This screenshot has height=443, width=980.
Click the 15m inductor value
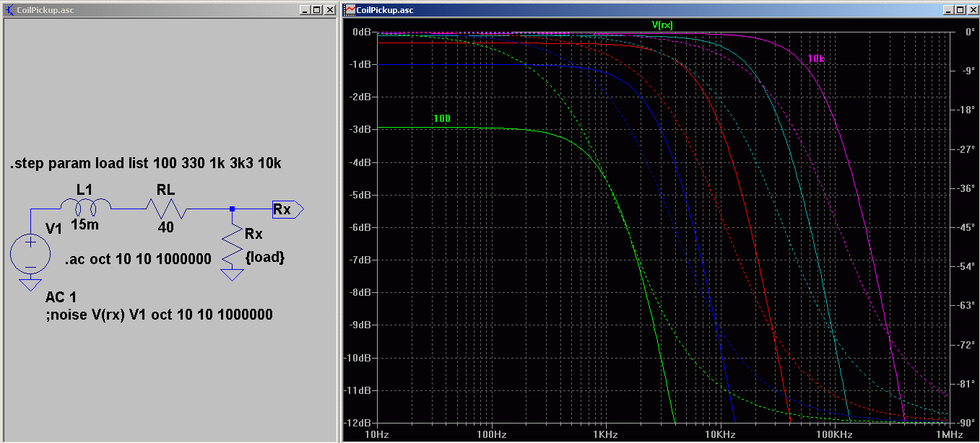pyautogui.click(x=84, y=225)
